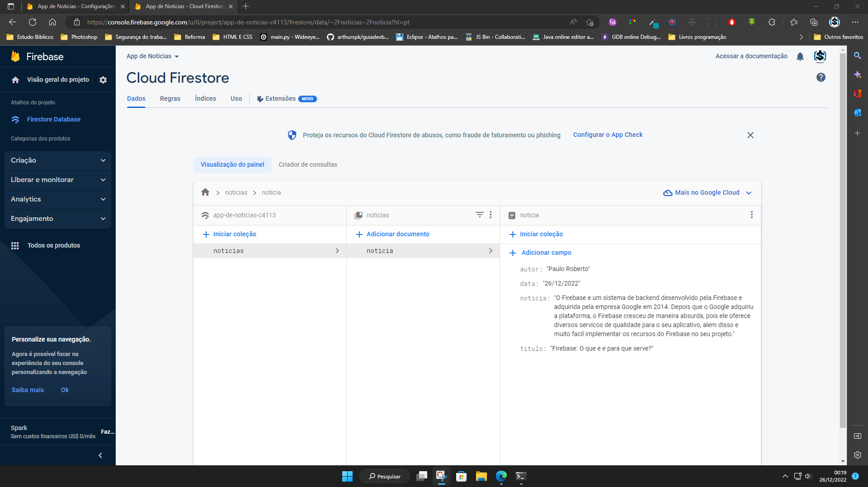Click the Configurar o App Check link

[608, 135]
